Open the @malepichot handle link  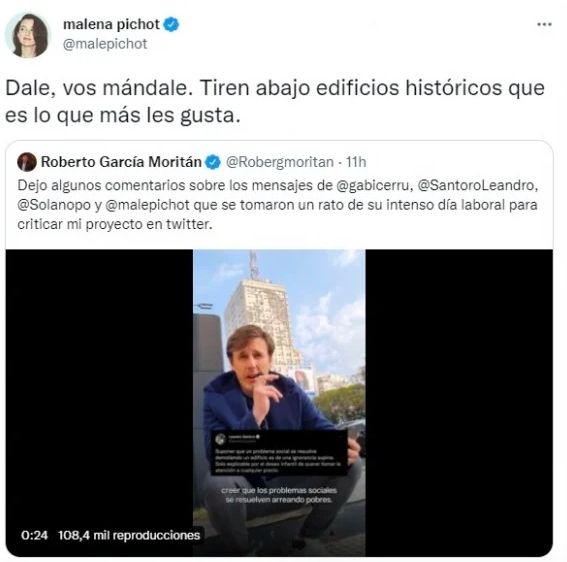point(105,44)
